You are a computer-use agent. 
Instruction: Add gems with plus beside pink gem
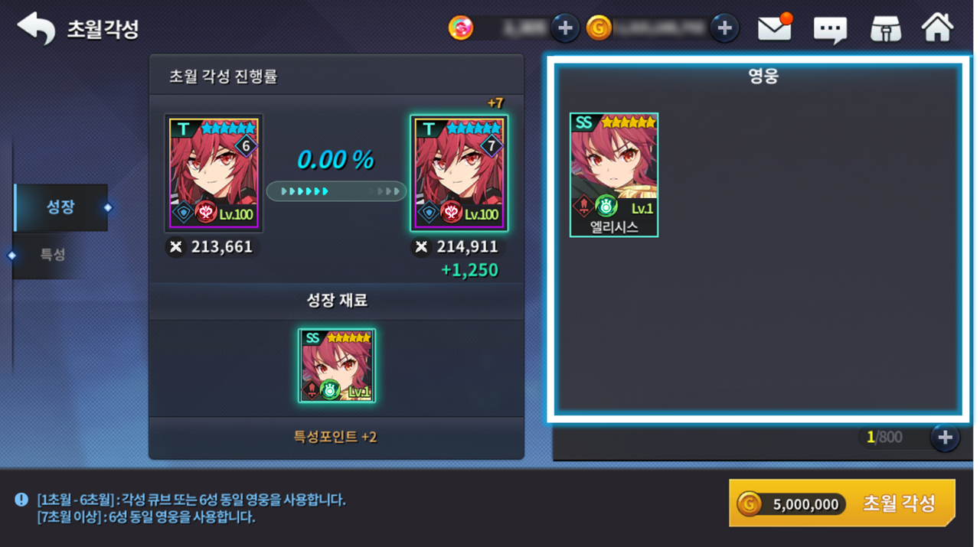coord(565,28)
